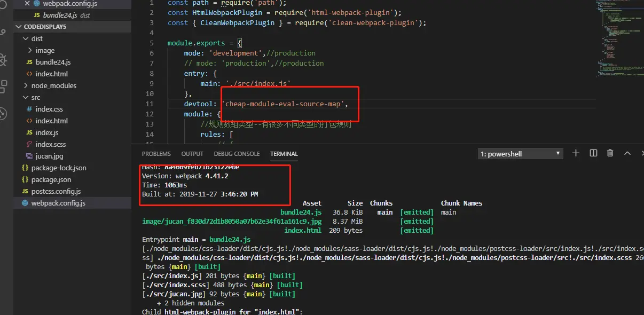Open Source Control view in activity bar
The width and height of the screenshot is (644, 315).
coord(3,32)
